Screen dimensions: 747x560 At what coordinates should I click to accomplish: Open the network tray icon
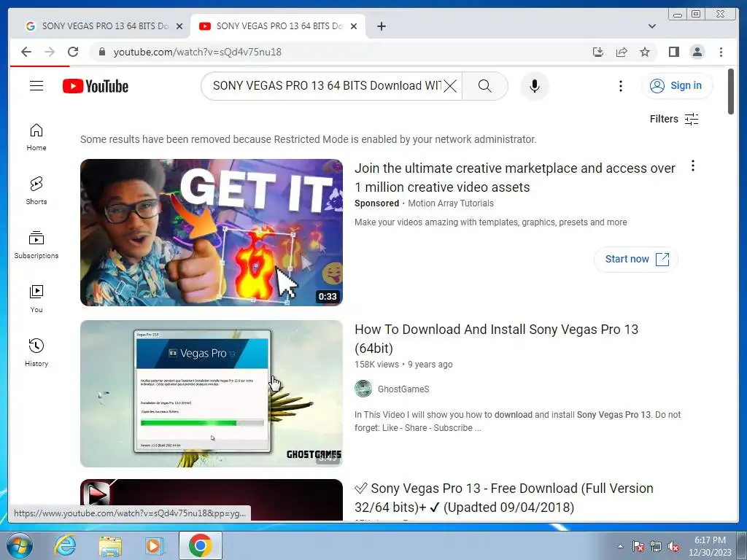pyautogui.click(x=656, y=546)
